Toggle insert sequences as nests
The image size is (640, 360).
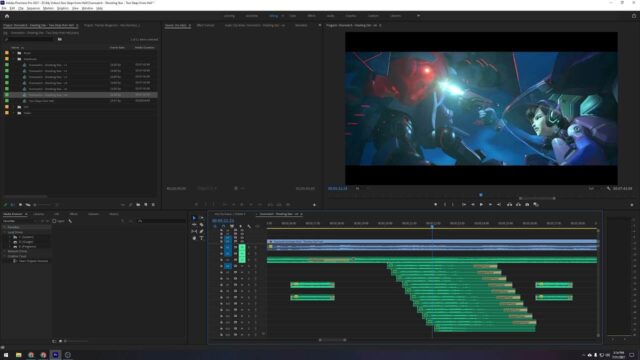(215, 226)
